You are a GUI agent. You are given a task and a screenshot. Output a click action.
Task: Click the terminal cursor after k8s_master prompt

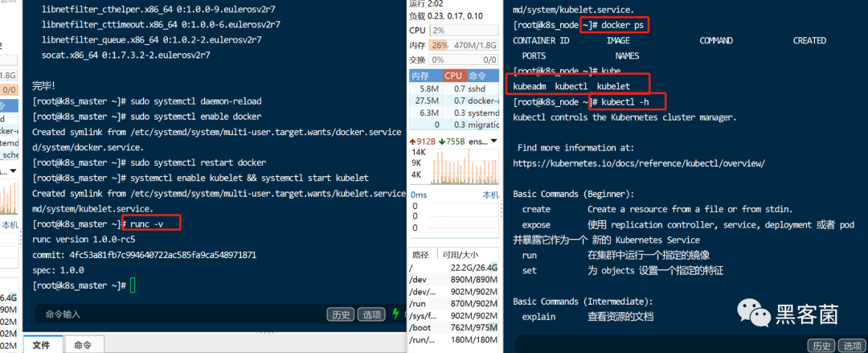tap(133, 285)
